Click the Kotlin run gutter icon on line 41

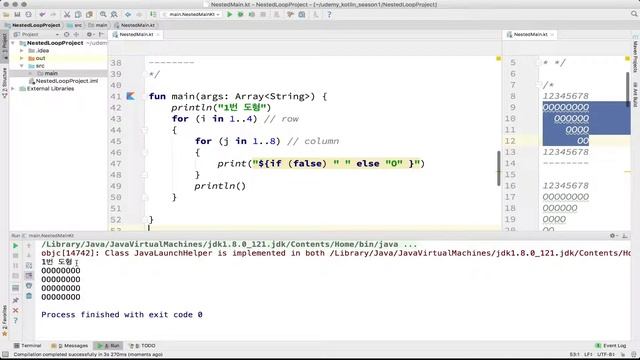point(130,96)
